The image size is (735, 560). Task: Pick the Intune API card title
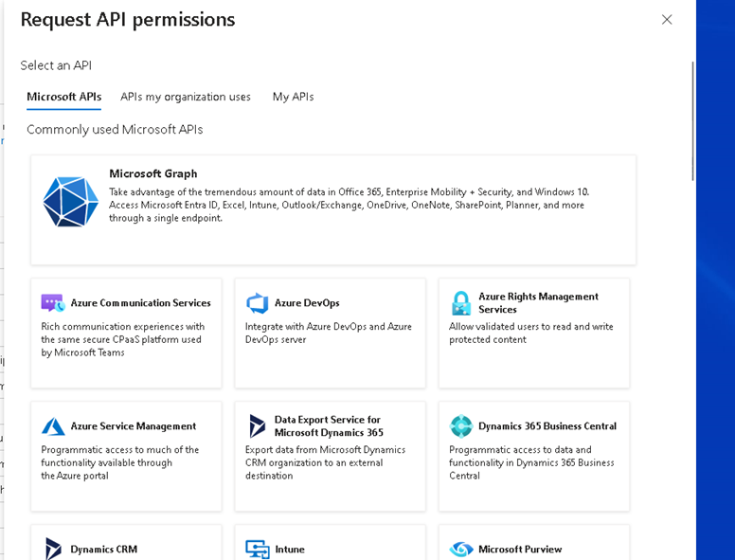290,550
